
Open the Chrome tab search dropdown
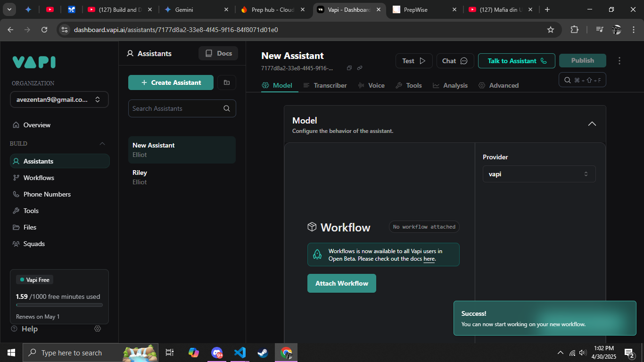tap(9, 9)
